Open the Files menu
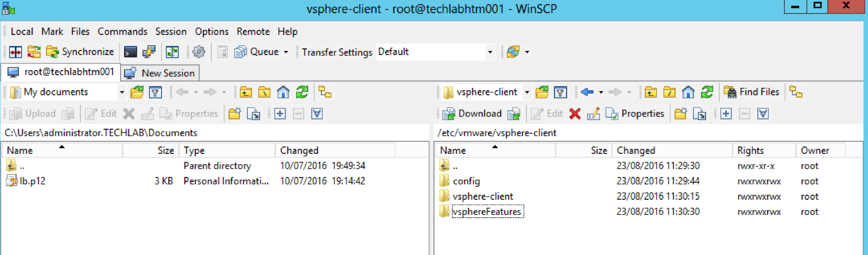The width and height of the screenshot is (868, 255). [x=80, y=32]
